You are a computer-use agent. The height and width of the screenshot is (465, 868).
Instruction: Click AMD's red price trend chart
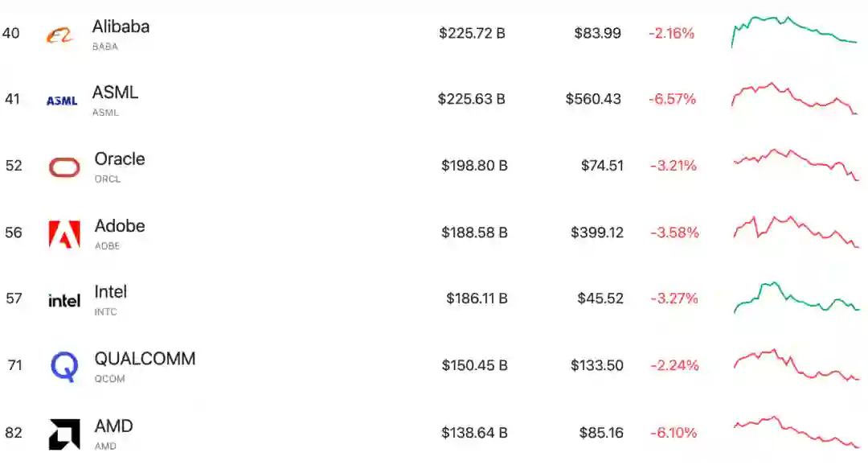(x=796, y=431)
